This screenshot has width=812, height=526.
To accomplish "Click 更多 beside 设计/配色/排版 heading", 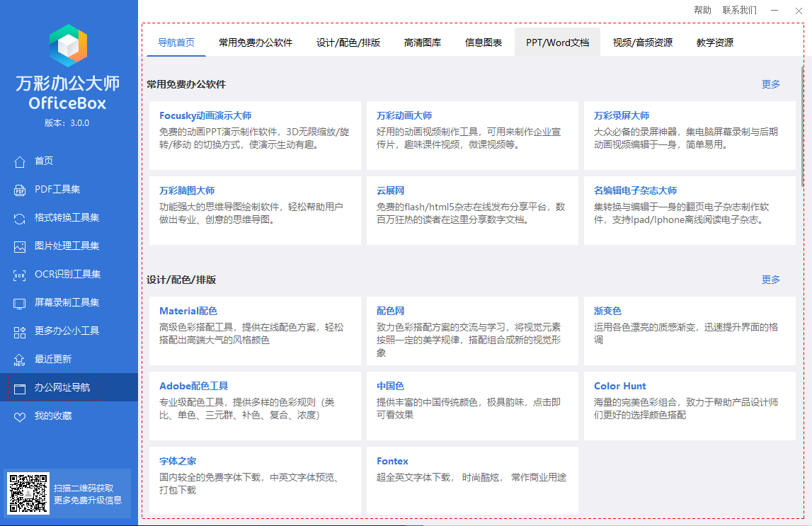I will pos(771,280).
